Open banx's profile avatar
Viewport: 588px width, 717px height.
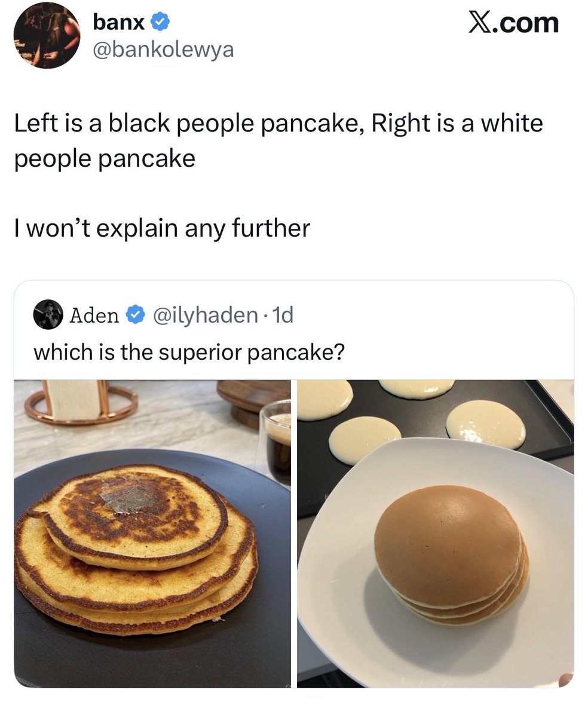47,36
